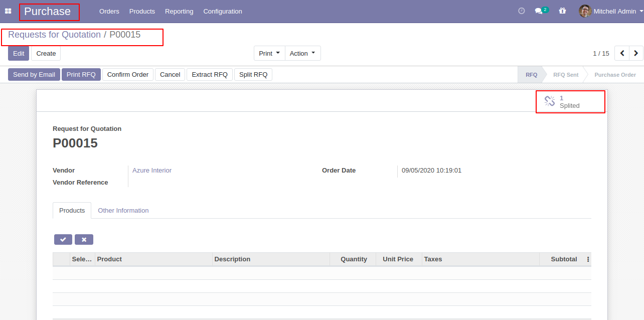Click the Confirm Order button
This screenshot has width=644, height=320.
click(x=128, y=75)
